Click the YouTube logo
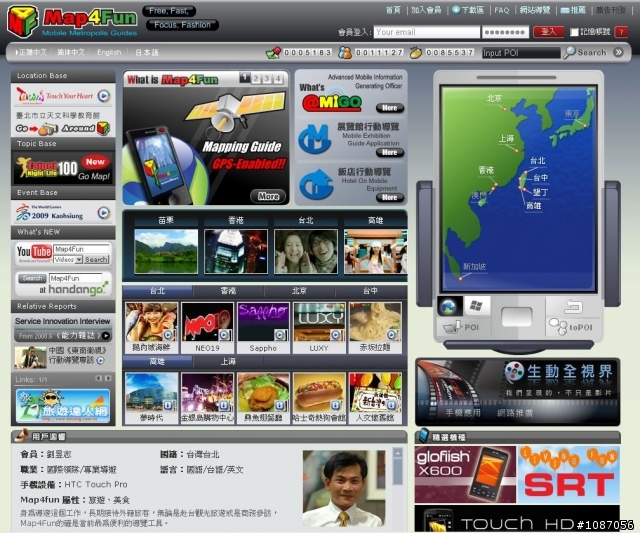Viewport: 640px width, 533px height. coord(34,252)
